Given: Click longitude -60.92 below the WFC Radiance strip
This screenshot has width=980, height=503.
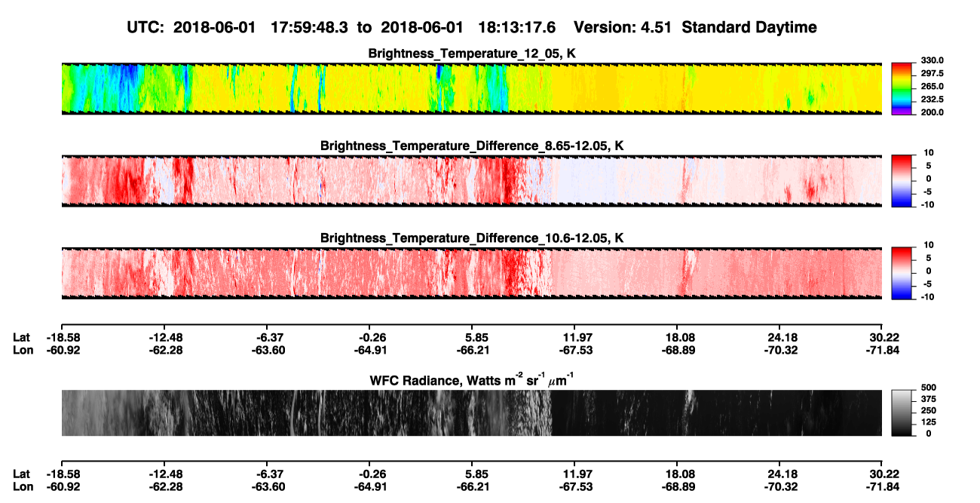Looking at the screenshot, I should (63, 486).
